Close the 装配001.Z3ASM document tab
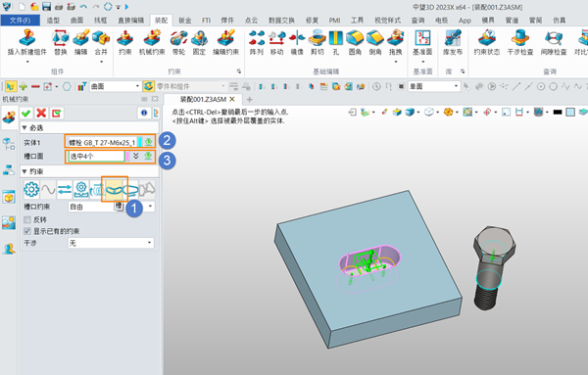 pyautogui.click(x=232, y=99)
